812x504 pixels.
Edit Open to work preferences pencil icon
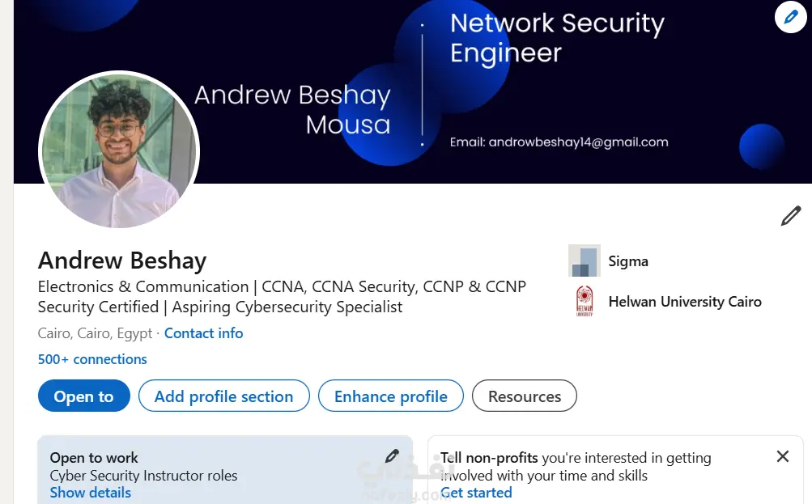pyautogui.click(x=392, y=456)
